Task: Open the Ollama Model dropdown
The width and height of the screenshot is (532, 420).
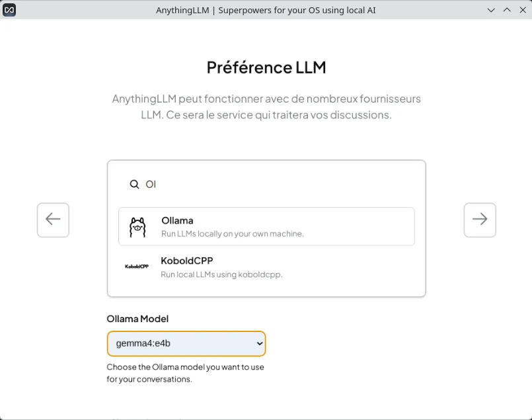Action: pos(186,344)
